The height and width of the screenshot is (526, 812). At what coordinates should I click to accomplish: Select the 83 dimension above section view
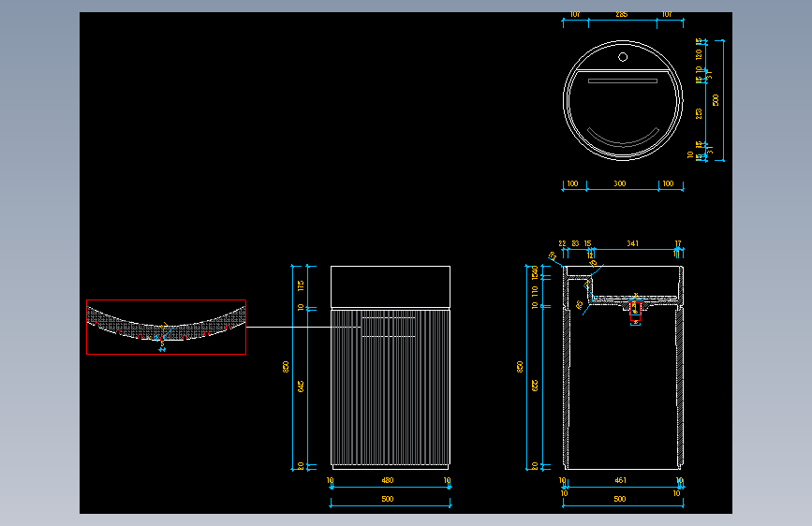575,243
